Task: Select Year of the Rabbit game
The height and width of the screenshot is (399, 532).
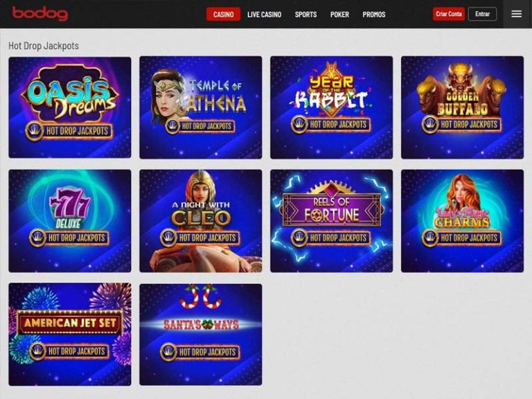Action: click(332, 107)
